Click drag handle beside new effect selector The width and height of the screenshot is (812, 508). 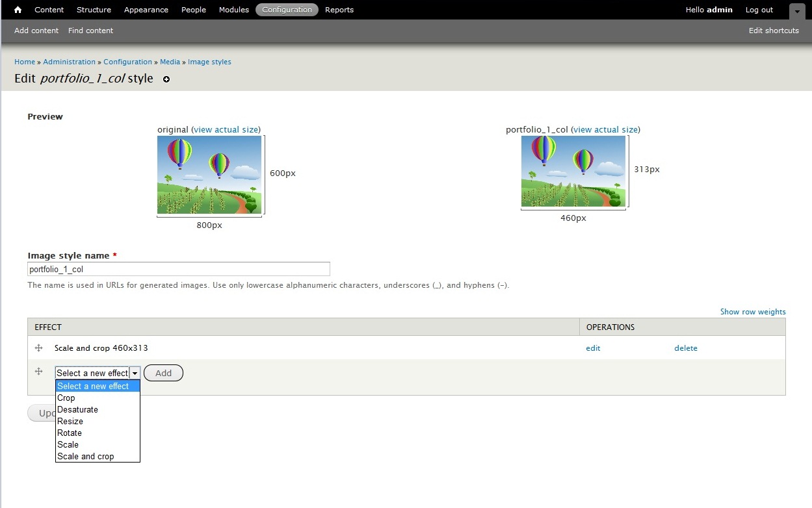[x=38, y=372]
